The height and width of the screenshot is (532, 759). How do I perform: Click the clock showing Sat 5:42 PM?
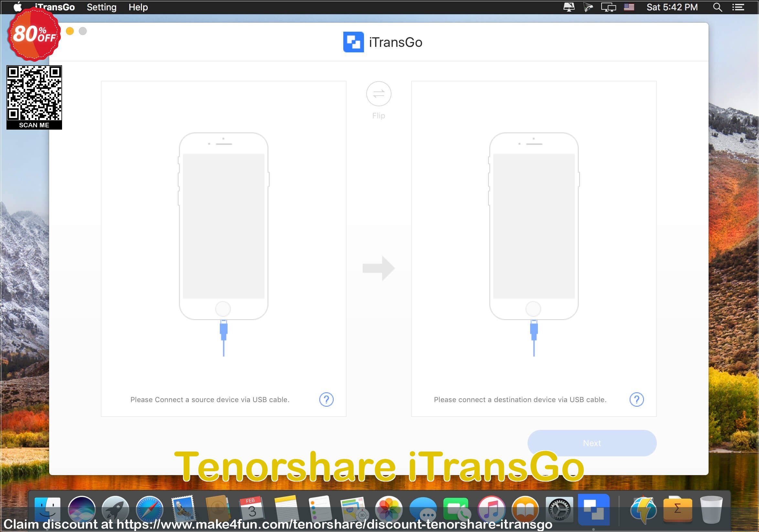(x=672, y=7)
